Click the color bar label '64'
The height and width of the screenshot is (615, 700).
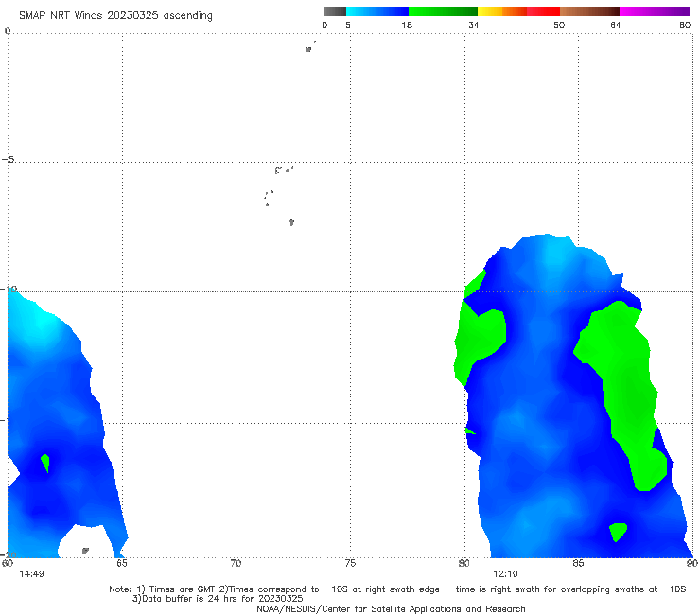[616, 25]
